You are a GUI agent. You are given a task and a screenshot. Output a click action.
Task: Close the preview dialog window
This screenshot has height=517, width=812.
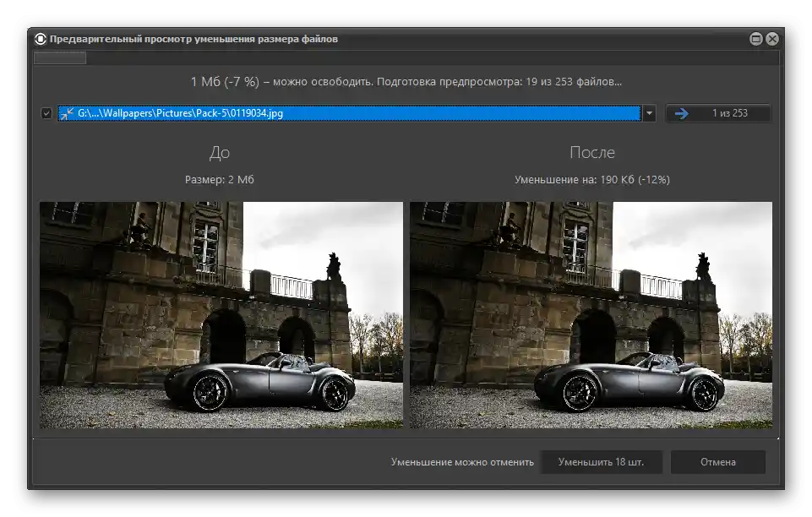pos(772,39)
